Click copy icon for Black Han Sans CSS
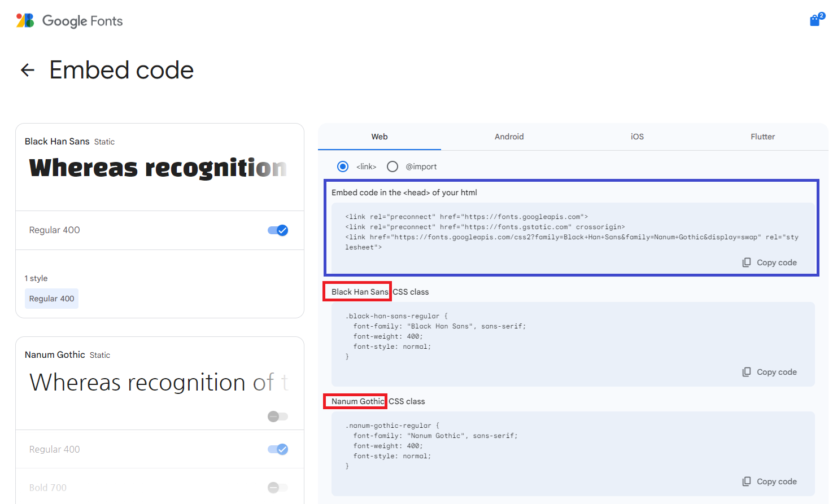 coord(747,372)
